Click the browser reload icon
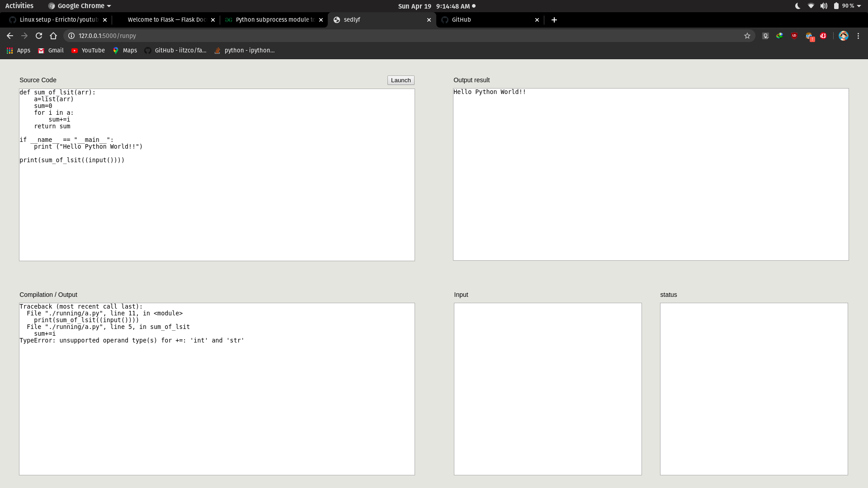This screenshot has width=868, height=488. (x=39, y=36)
